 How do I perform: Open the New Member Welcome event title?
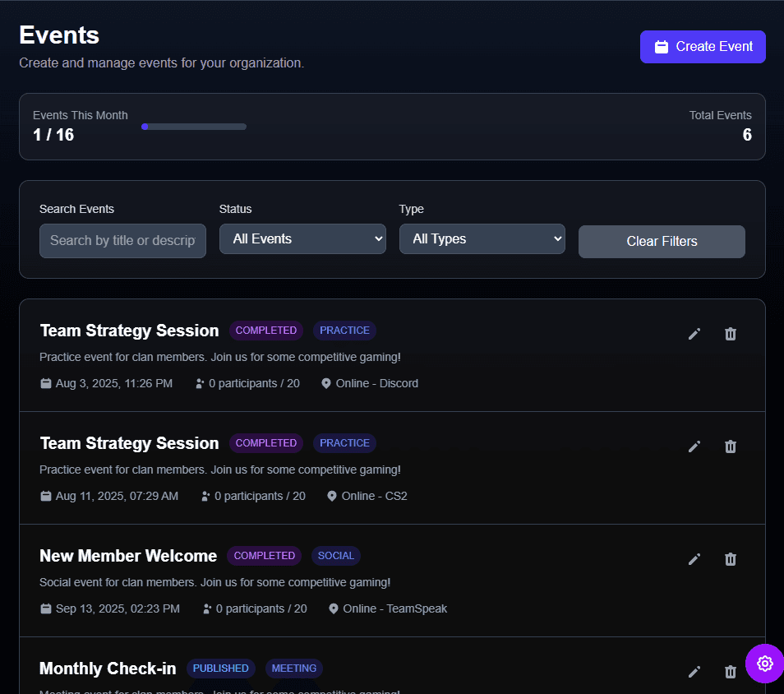tap(128, 556)
